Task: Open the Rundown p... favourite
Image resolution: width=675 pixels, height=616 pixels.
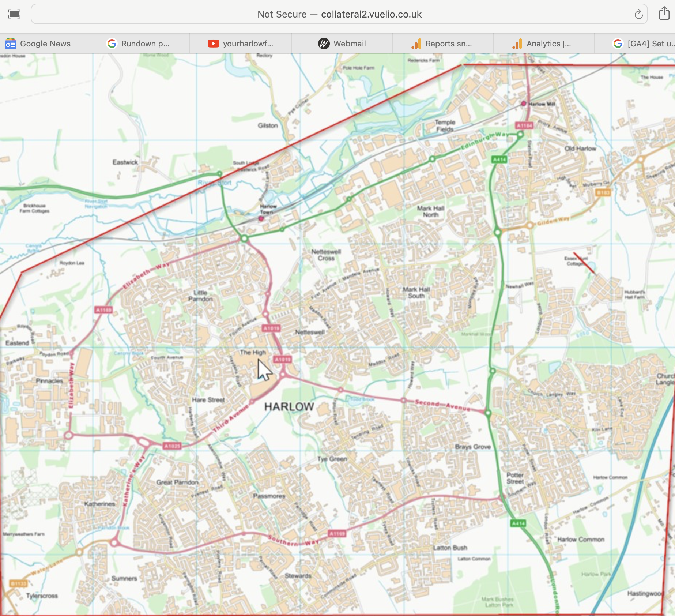Action: [138, 44]
